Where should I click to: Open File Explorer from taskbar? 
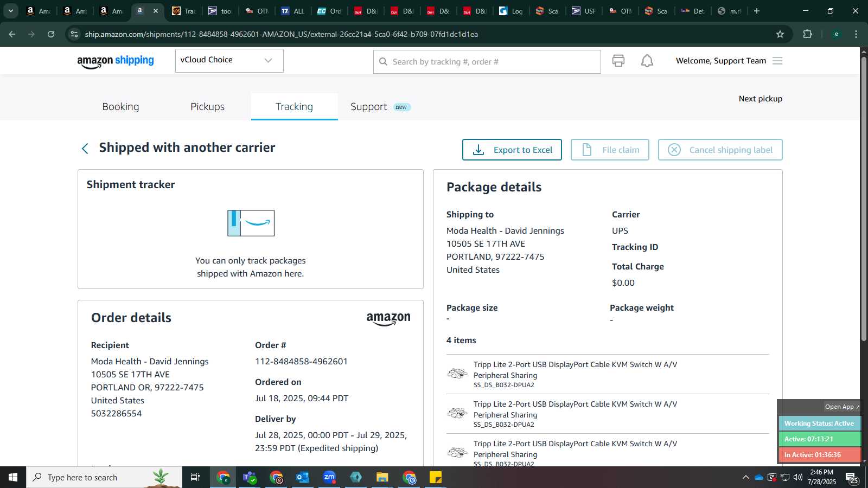tap(382, 477)
